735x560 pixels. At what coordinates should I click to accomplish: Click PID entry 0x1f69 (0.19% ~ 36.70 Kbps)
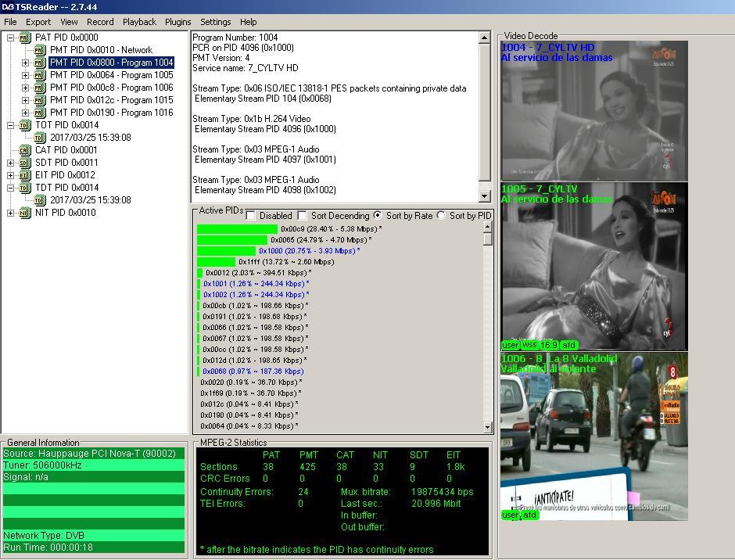click(250, 393)
